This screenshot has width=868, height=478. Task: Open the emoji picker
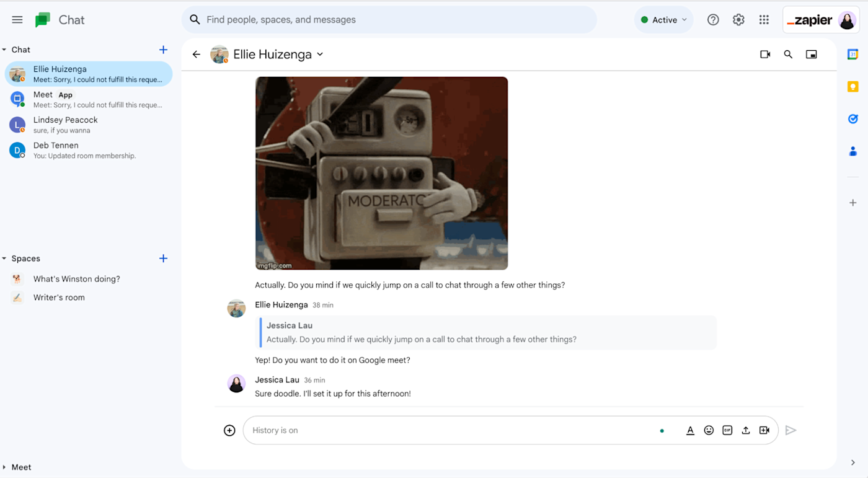click(709, 430)
